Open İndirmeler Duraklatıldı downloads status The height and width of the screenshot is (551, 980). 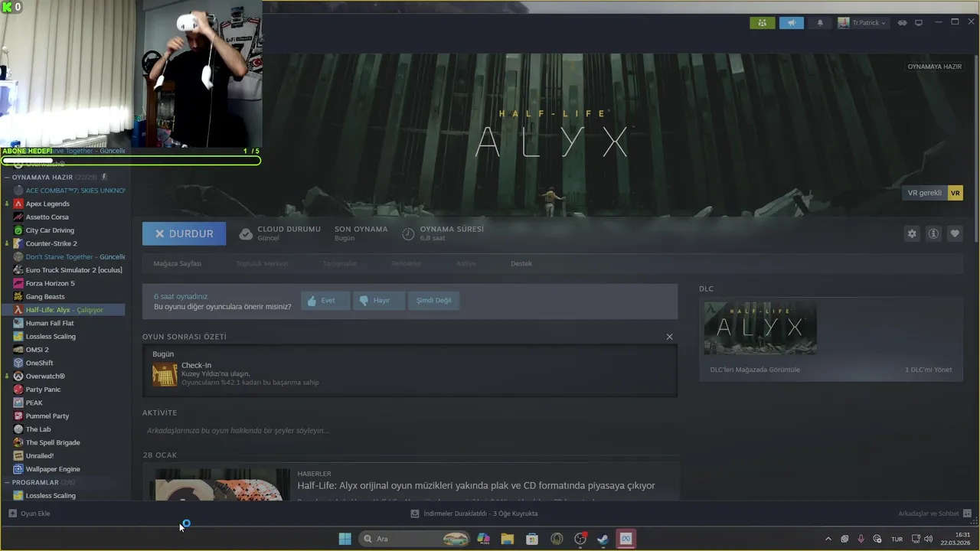pos(474,514)
